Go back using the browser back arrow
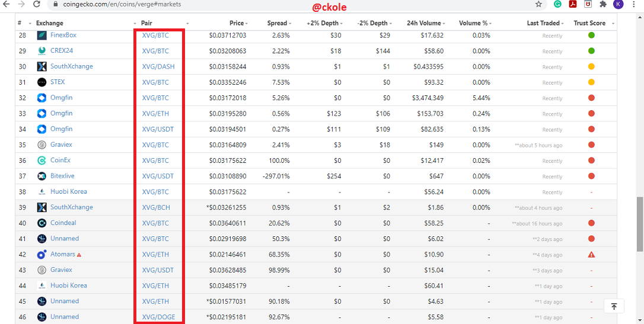Image resolution: width=644 pixels, height=324 pixels. [x=6, y=4]
